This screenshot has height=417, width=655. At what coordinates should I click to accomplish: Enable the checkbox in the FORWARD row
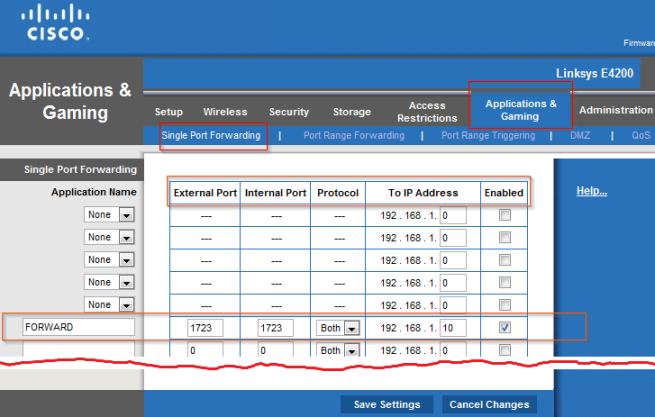505,327
